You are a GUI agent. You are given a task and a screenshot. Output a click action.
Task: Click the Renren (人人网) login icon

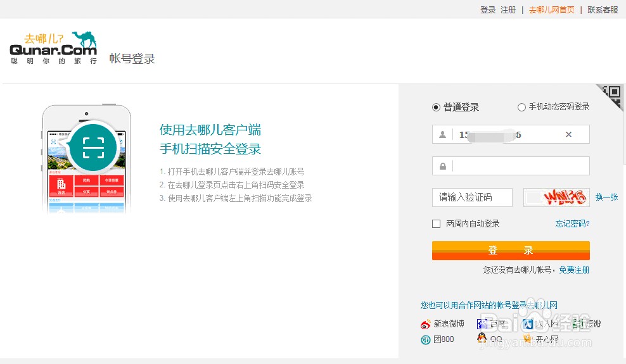point(528,323)
